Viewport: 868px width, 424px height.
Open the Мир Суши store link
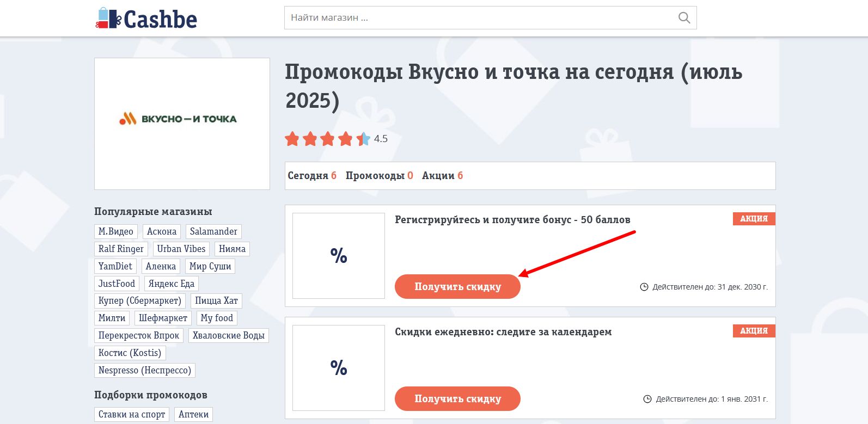(210, 266)
